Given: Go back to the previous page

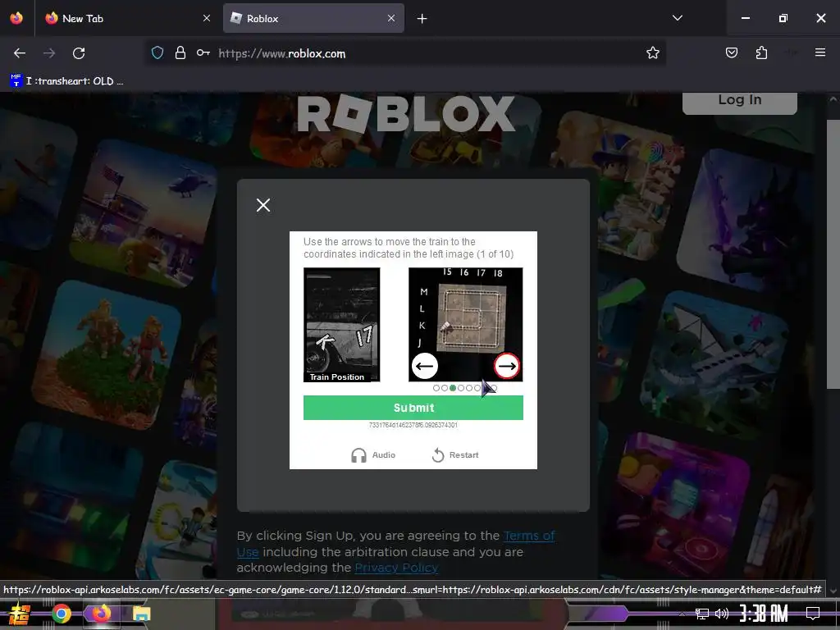Looking at the screenshot, I should click(20, 53).
